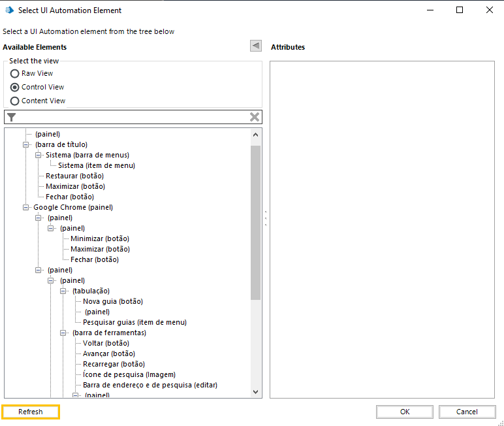
Task: Collapse the (barra de ferramentas) node
Action: [x=63, y=333]
